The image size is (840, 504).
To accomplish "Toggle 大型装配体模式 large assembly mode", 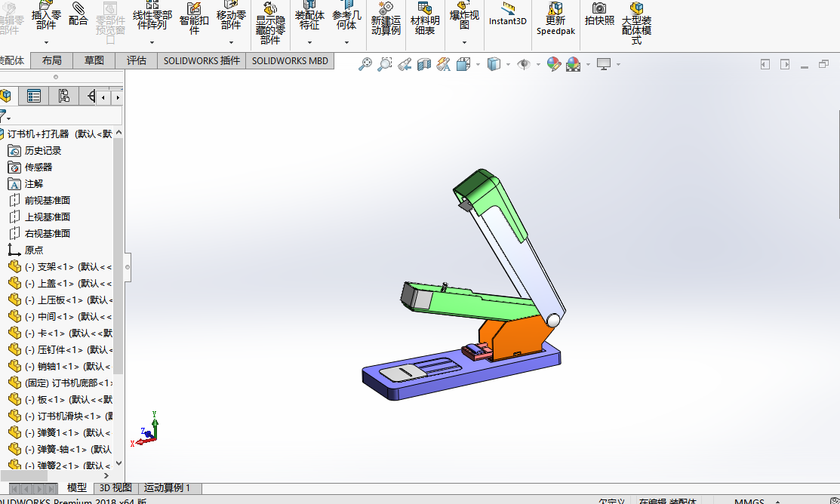I will (636, 23).
